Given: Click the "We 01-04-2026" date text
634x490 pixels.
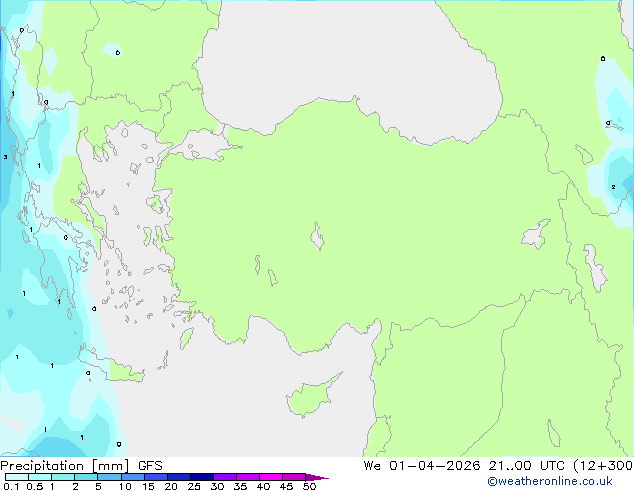Looking at the screenshot, I should click(x=422, y=466).
